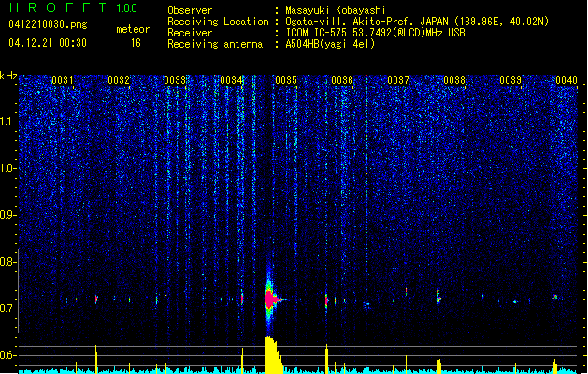This screenshot has width=588, height=374.
Task: Click the 0037 time marker
Action: point(398,80)
